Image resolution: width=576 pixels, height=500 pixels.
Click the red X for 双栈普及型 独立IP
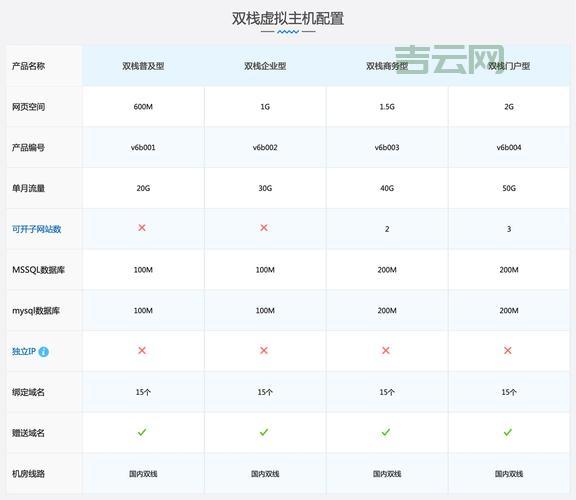click(x=142, y=350)
